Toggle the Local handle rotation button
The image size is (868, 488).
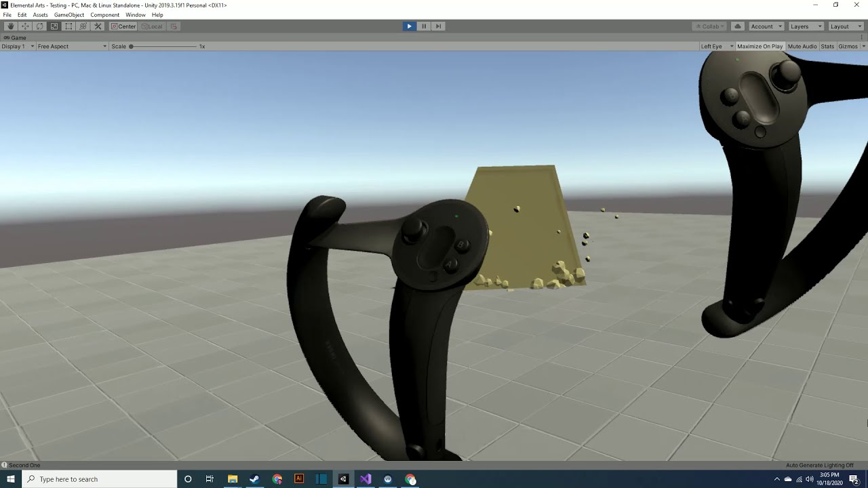152,26
